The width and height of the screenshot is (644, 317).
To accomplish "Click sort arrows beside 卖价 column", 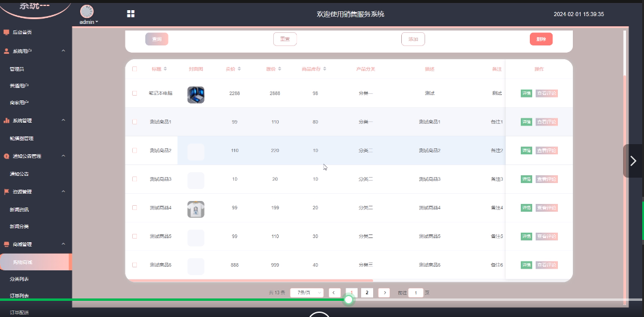I will pyautogui.click(x=239, y=69).
